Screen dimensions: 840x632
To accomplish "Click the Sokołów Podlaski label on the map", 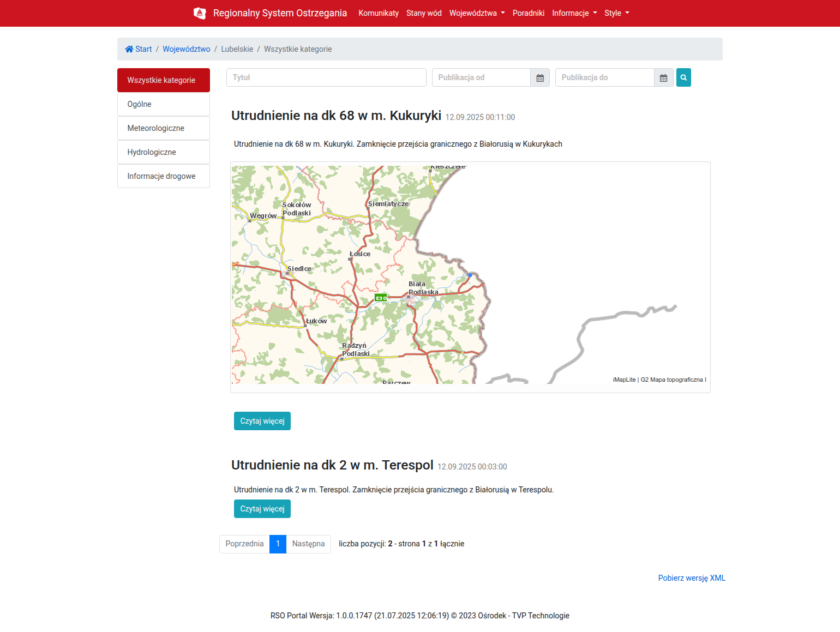I will click(x=297, y=209).
